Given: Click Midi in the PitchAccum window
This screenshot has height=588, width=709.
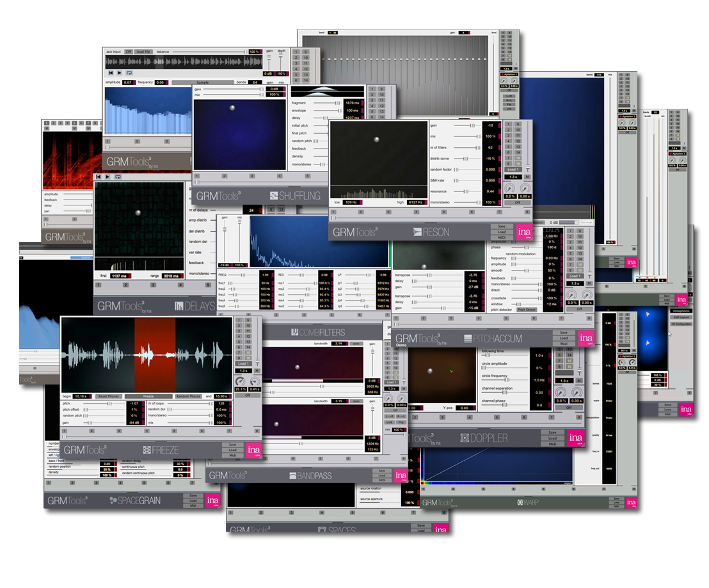Looking at the screenshot, I should click(x=563, y=344).
